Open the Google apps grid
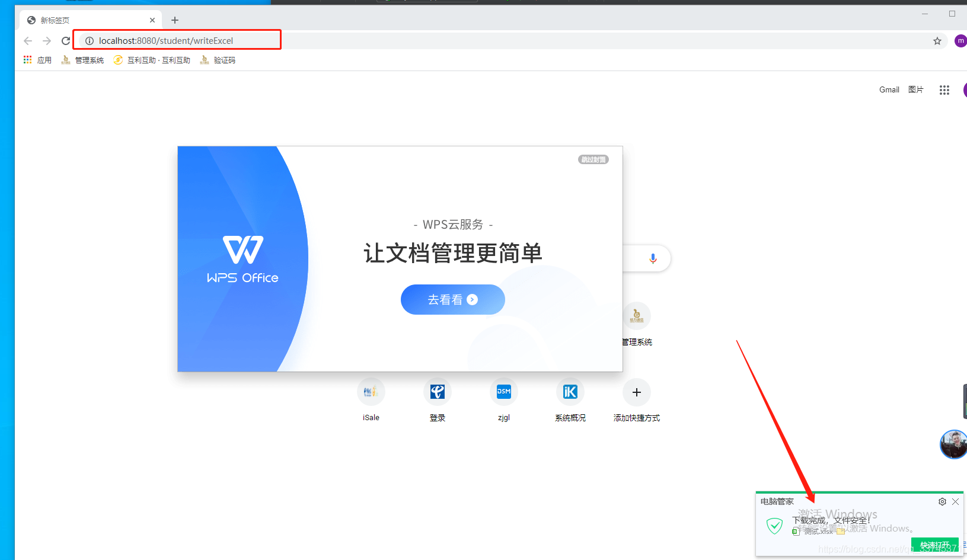Screen dimensions: 967x560 (x=944, y=90)
